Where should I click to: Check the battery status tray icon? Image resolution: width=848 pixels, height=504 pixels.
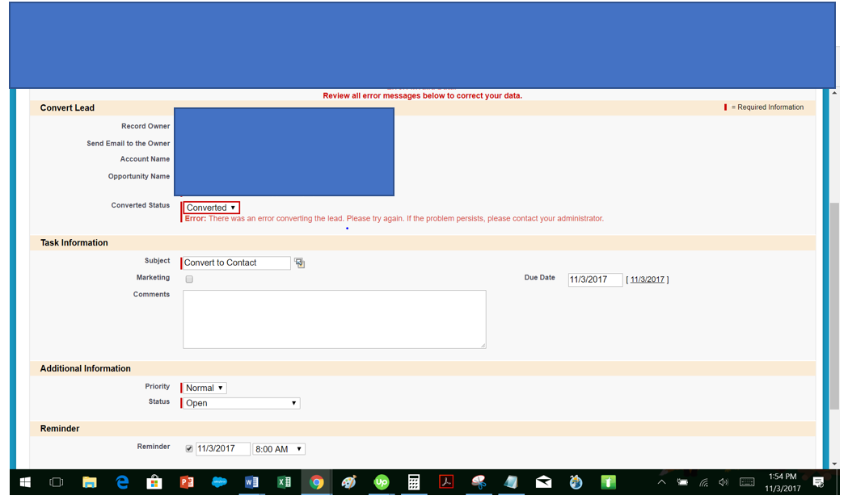pos(682,482)
